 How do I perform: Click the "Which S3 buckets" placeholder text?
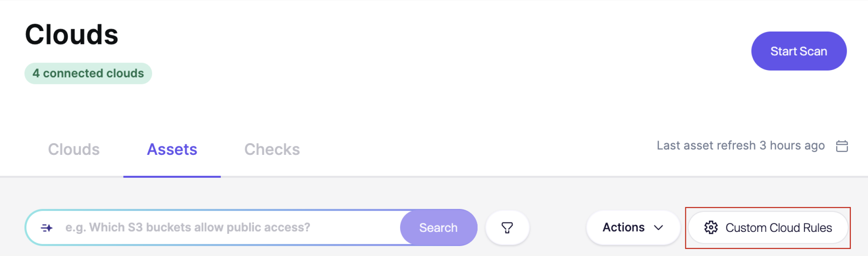tap(187, 227)
